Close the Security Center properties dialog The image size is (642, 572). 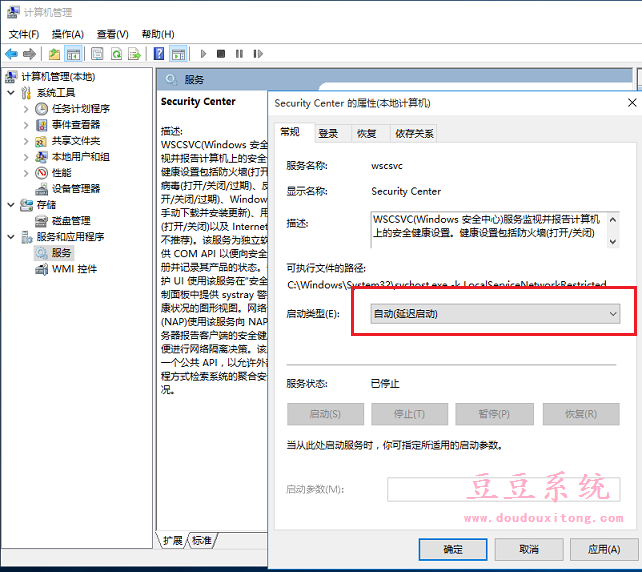coord(632,103)
